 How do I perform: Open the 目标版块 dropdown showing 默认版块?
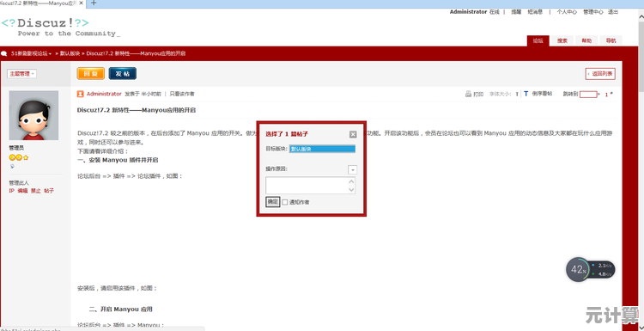tap(322, 149)
